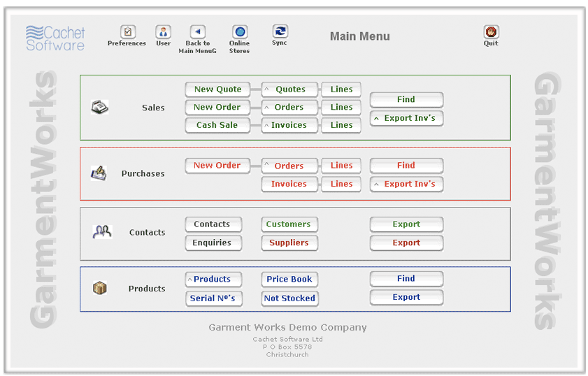This screenshot has height=376, width=588.
Task: Open Enquiries
Action: tap(213, 243)
